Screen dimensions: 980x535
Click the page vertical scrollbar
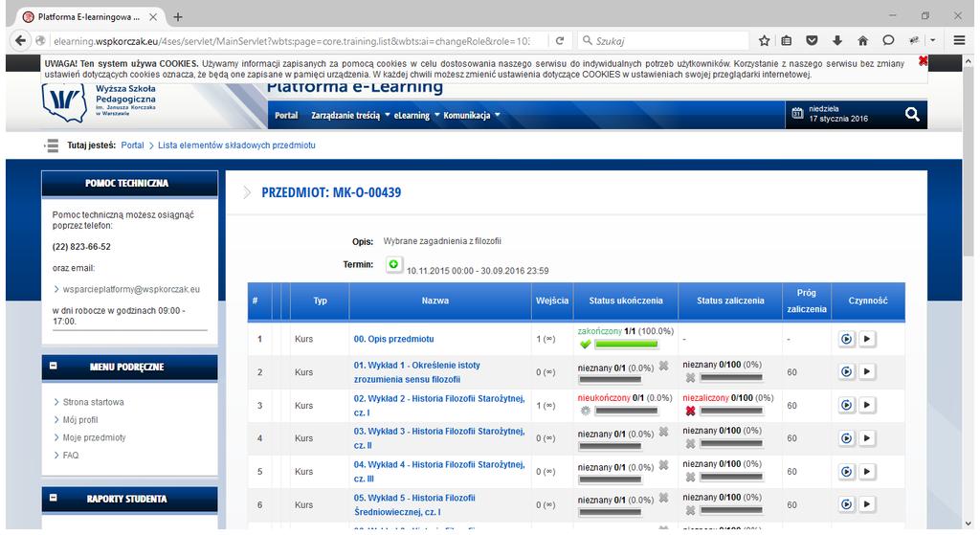click(969, 163)
